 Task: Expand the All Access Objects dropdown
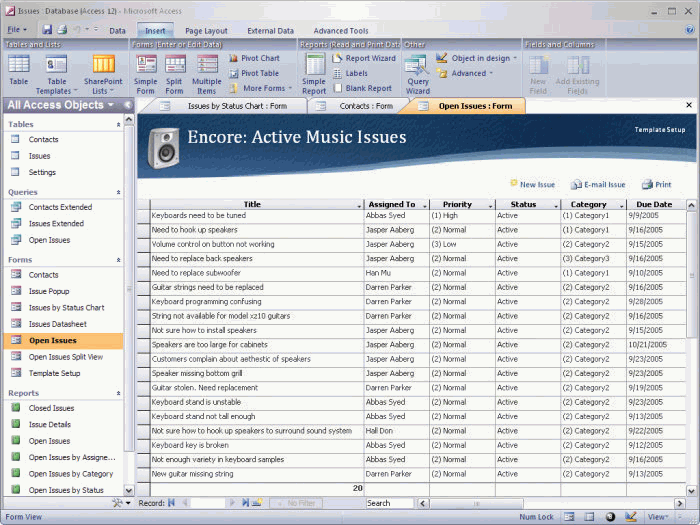coord(111,105)
